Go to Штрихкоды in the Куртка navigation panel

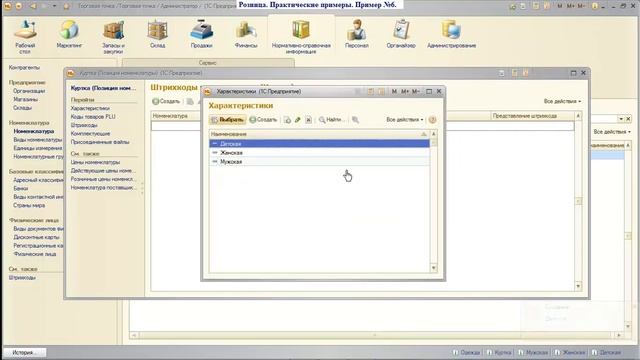[x=84, y=125]
